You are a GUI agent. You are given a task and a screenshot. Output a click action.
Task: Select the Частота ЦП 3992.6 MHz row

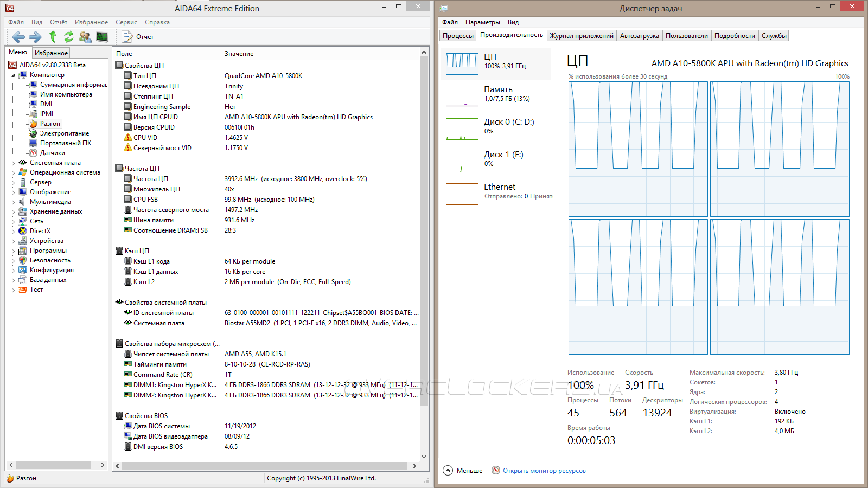(266, 179)
